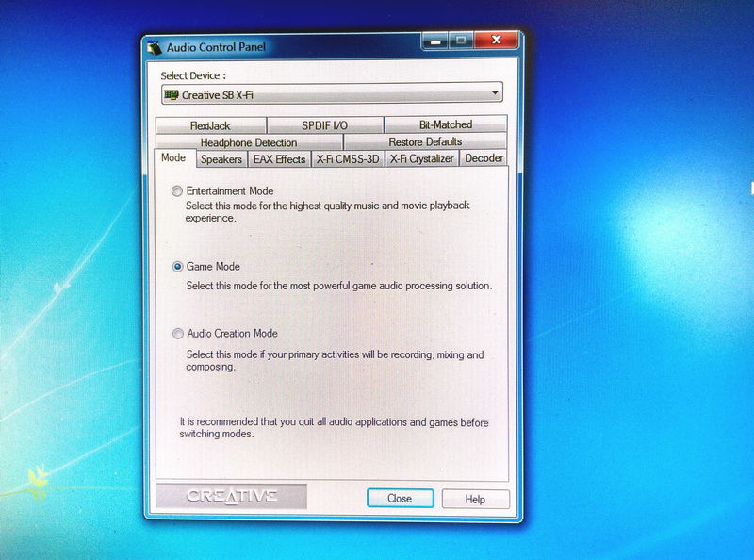
Task: Select the Entertainment Mode radio button
Action: 177,191
